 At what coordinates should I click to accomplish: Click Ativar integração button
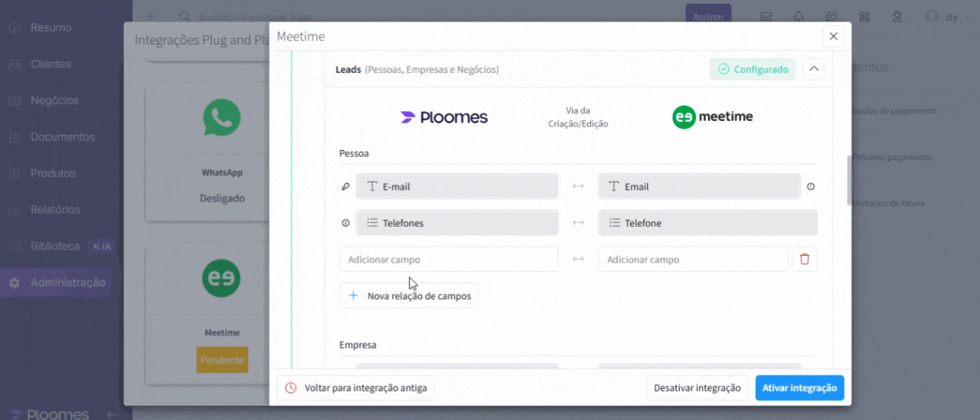point(799,388)
